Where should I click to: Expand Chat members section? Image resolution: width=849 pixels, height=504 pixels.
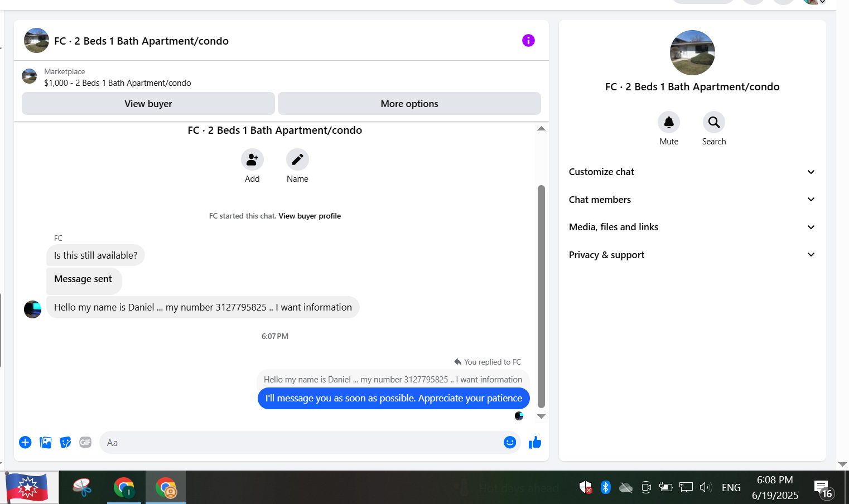click(692, 200)
